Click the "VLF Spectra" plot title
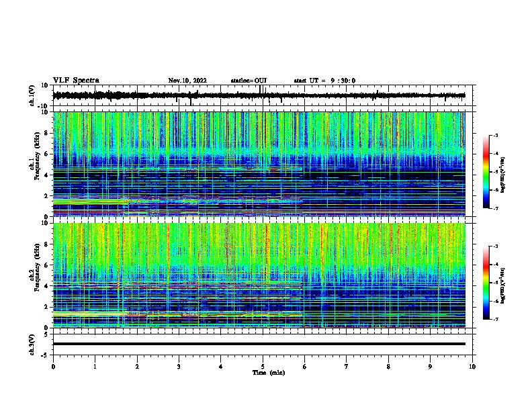Viewport: 532px width, 411px height. (x=76, y=81)
